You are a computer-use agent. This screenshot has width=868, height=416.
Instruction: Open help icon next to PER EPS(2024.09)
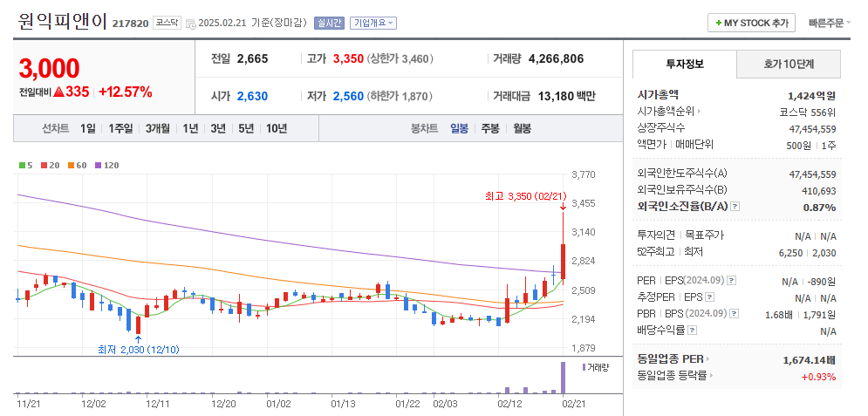coord(731,281)
